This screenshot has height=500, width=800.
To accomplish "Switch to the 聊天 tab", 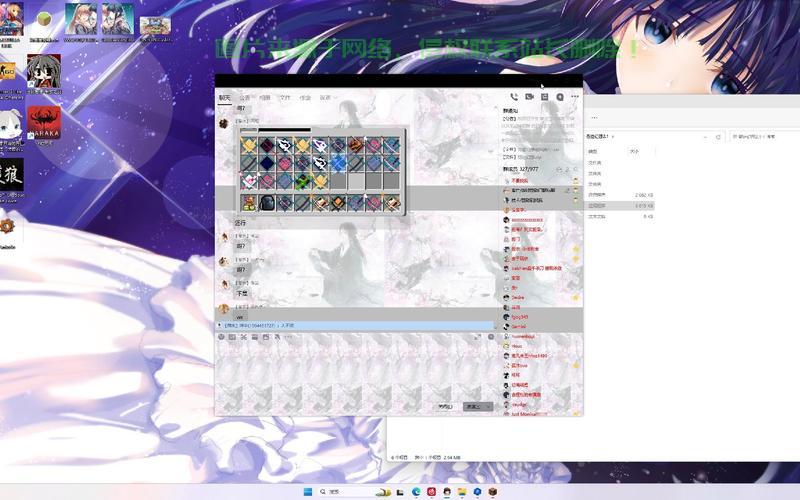I will coord(224,97).
